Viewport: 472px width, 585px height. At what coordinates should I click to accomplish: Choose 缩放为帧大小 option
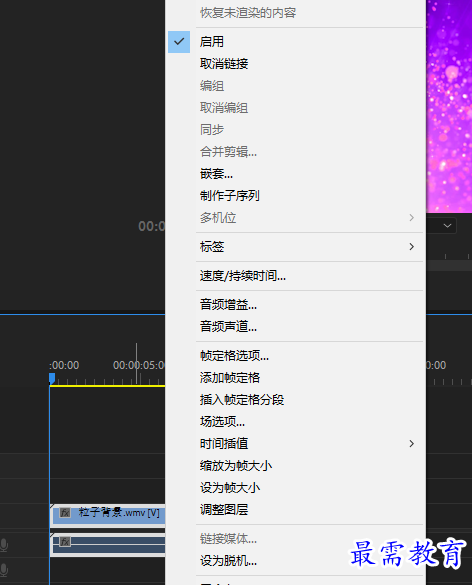pos(295,466)
